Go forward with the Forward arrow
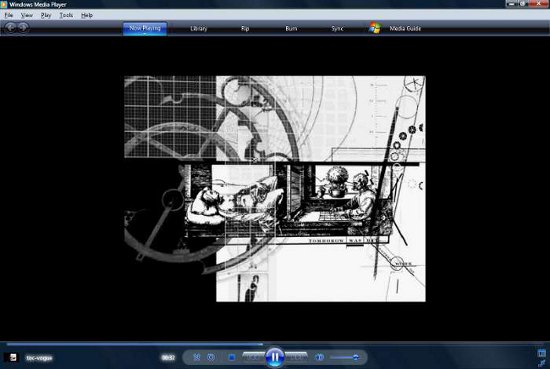The width and height of the screenshot is (550, 369). [x=23, y=27]
